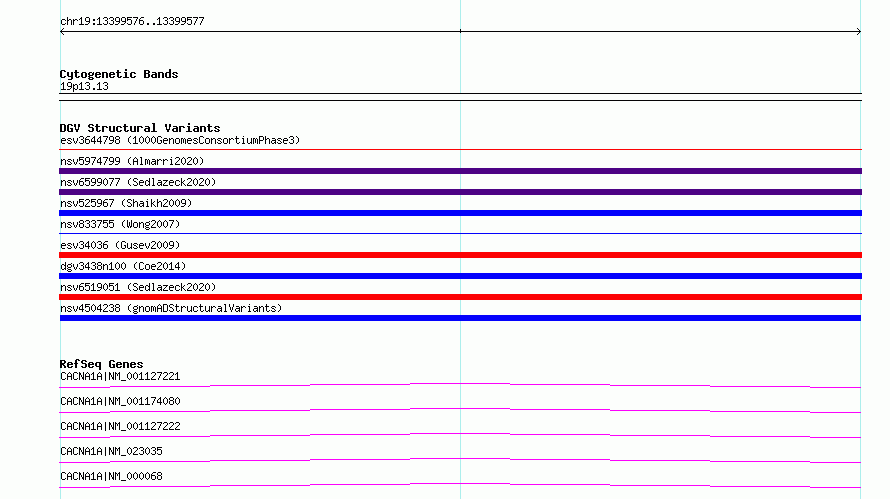
Task: Select transcript CACNA1A|NM_001127221 label
Action: point(120,376)
